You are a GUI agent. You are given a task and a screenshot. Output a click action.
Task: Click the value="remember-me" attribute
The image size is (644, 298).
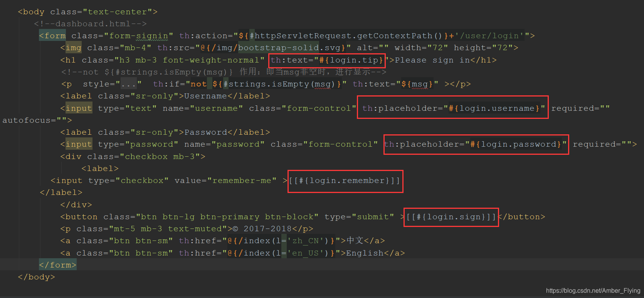[x=225, y=181]
